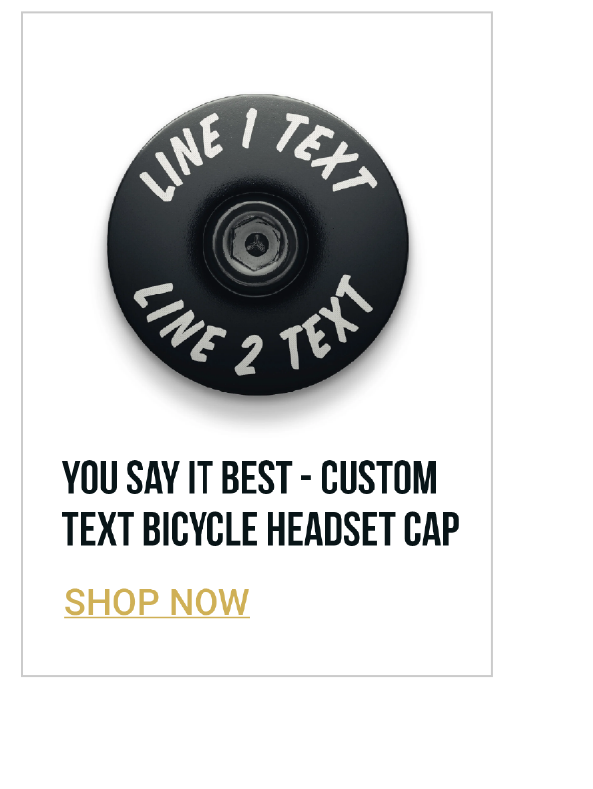This screenshot has width=593, height=789.
Task: Click the word CUSTOM in the title
Action: point(379,478)
